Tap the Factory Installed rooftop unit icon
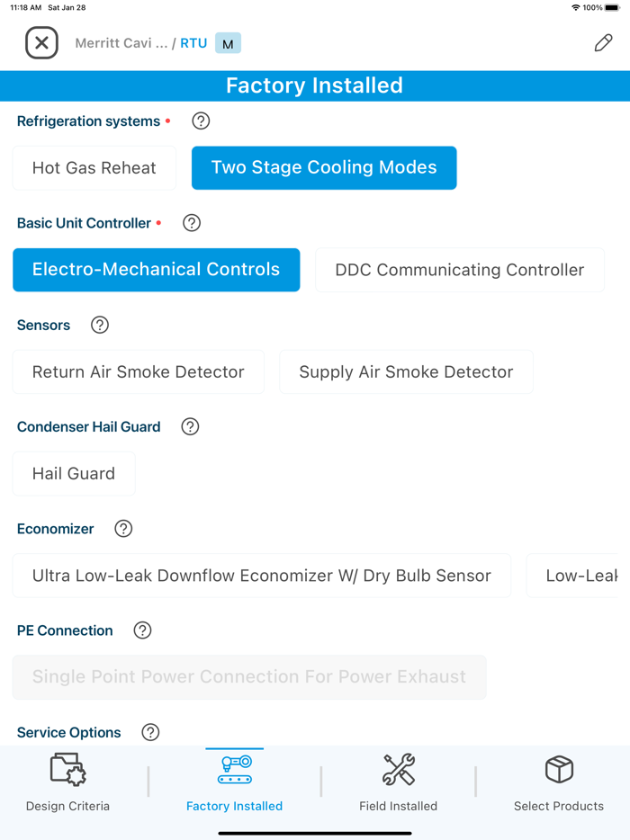630x840 pixels. [234, 770]
